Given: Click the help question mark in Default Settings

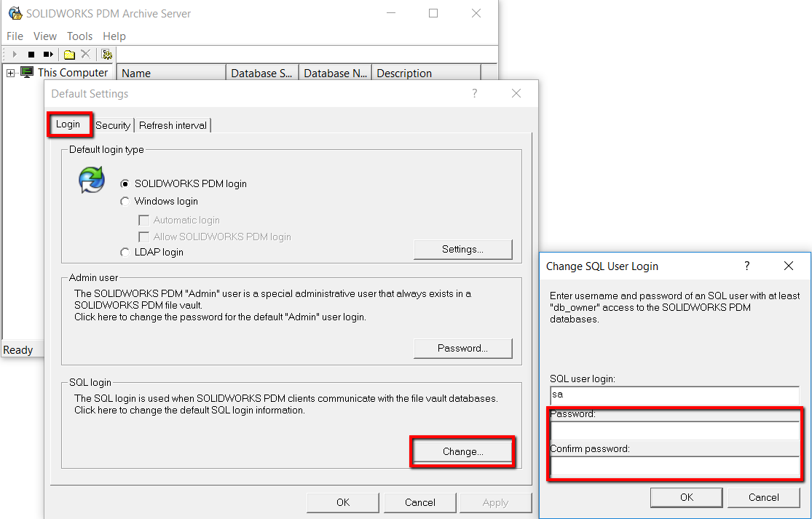Looking at the screenshot, I should (474, 93).
